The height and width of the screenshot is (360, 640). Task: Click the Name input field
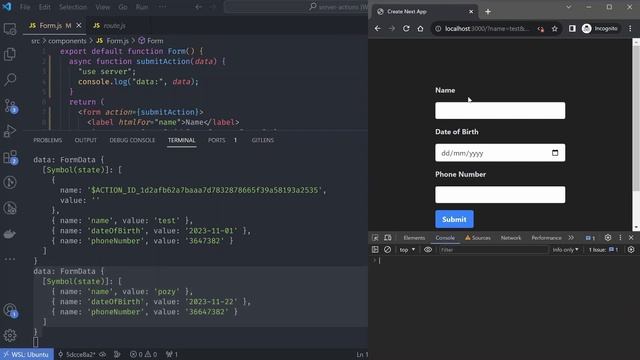[500, 111]
